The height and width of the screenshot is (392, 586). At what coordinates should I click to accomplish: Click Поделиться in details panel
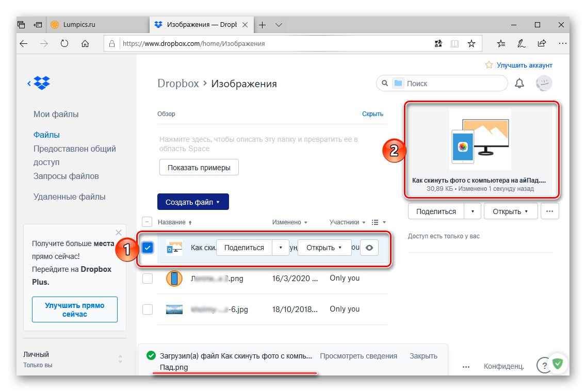coord(436,211)
